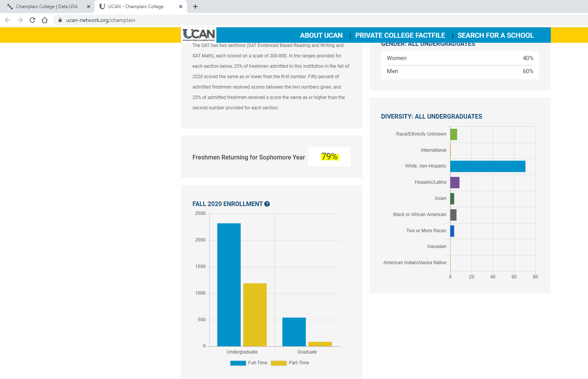Click the Search for a School link
Viewport: 588px width, 379px height.
(496, 35)
